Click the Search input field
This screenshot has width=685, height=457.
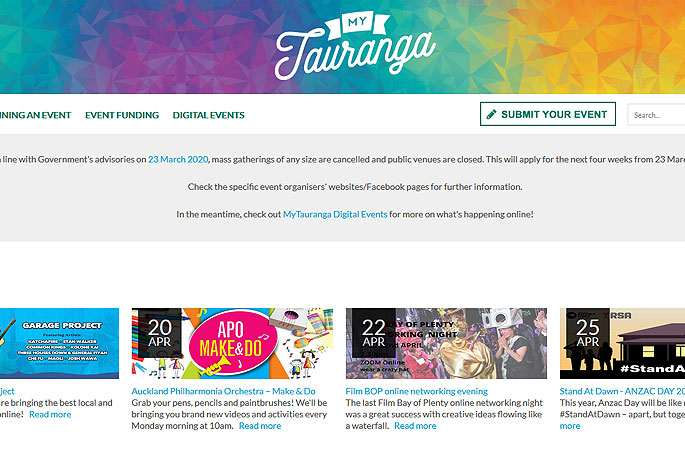click(656, 115)
